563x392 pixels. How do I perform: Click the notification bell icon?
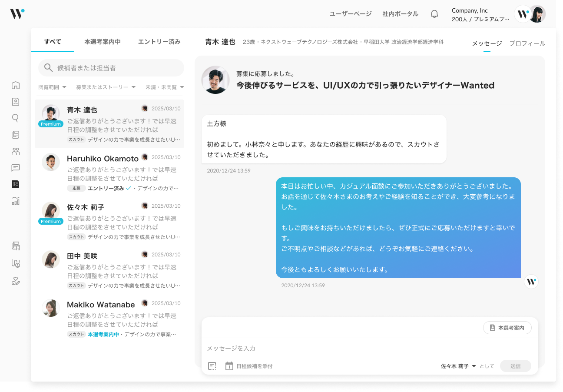pos(434,14)
